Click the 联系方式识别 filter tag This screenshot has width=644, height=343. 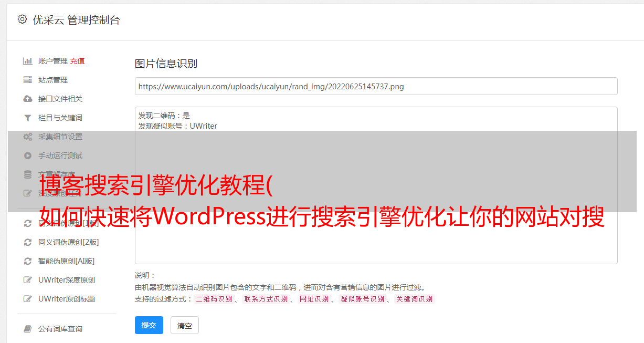266,299
